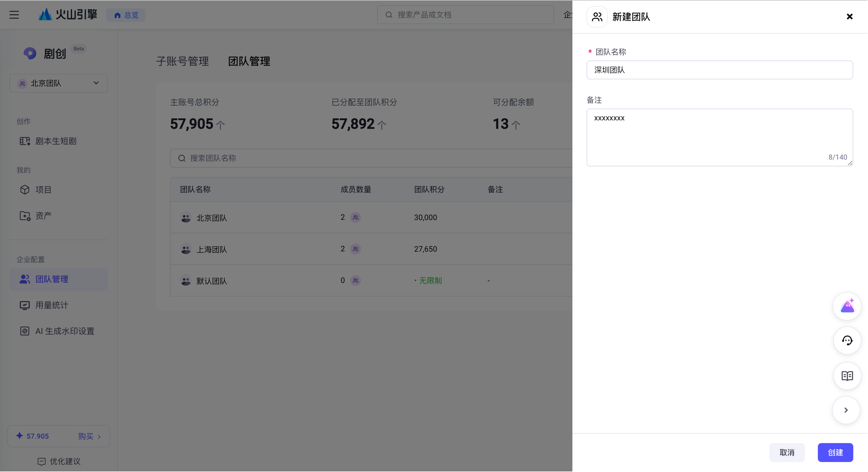Open the documentation book floating button
Image resolution: width=868 pixels, height=472 pixels.
pyautogui.click(x=847, y=376)
